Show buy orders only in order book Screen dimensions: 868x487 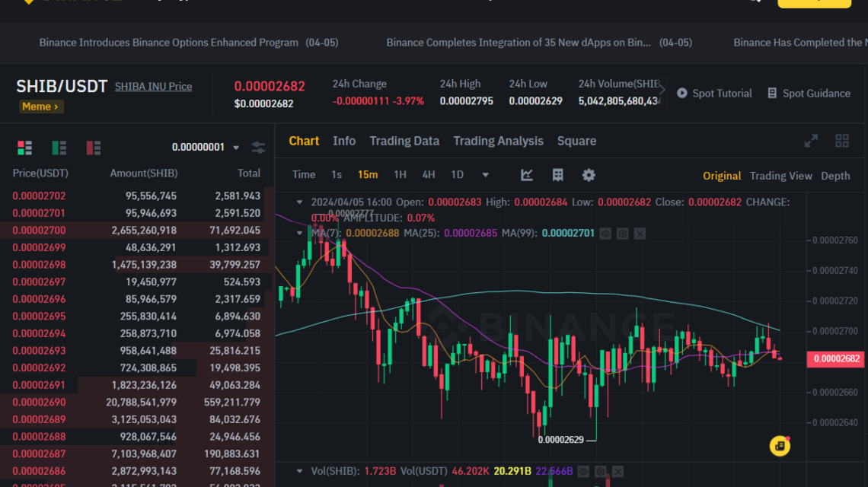point(59,148)
